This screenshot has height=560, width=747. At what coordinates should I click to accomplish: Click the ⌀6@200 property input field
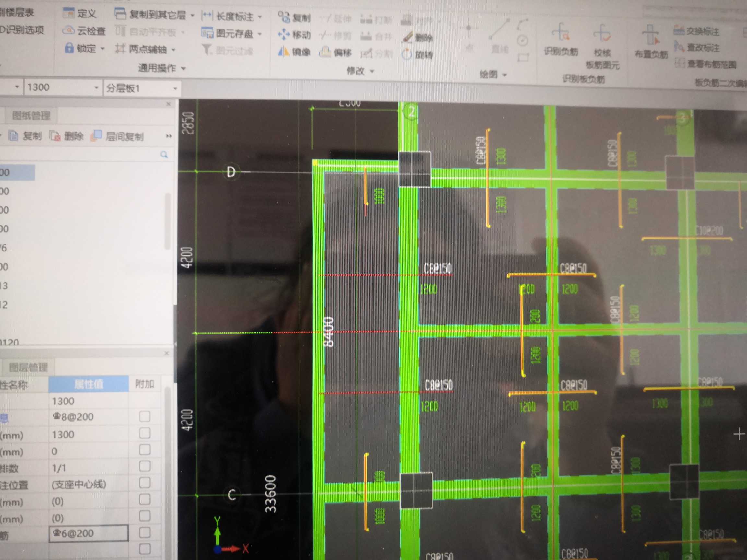pos(89,533)
